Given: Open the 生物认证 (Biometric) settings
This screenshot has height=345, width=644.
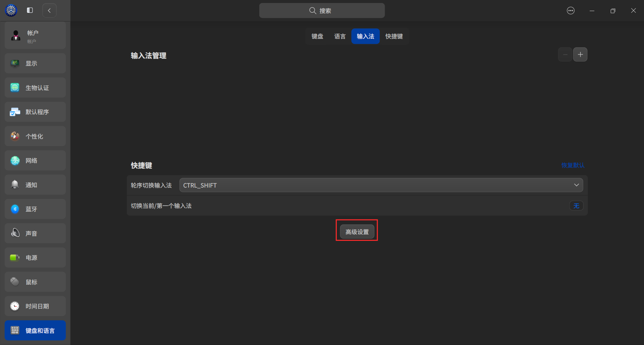Looking at the screenshot, I should click(x=35, y=87).
